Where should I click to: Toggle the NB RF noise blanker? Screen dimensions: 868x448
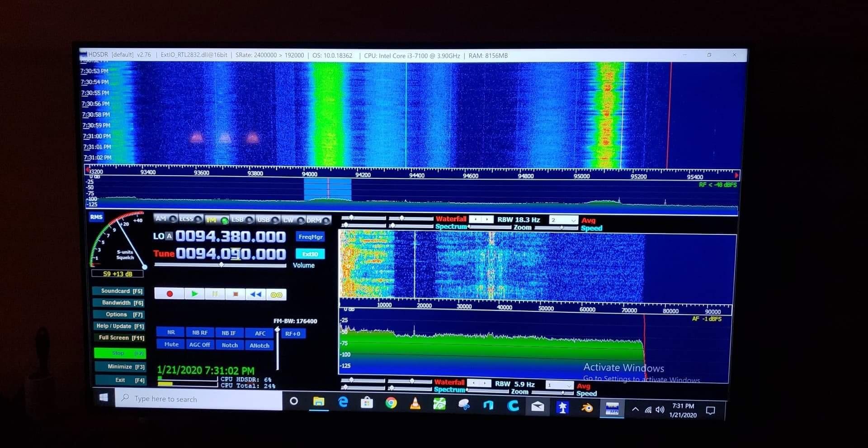199,333
